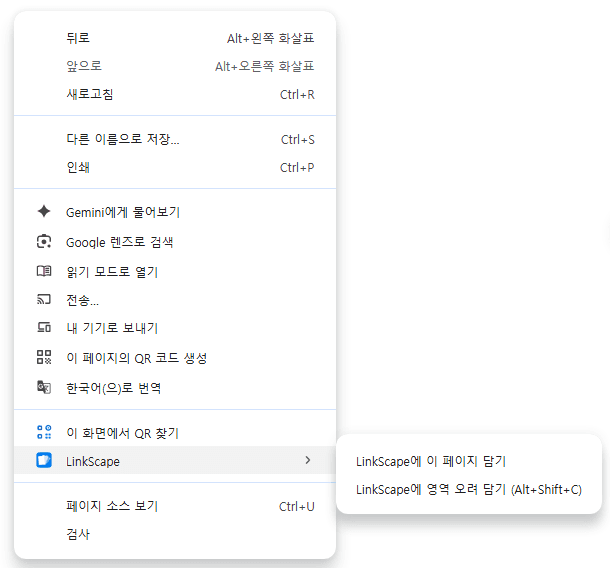
Task: Click the Google Lens camera icon
Action: pyautogui.click(x=44, y=242)
